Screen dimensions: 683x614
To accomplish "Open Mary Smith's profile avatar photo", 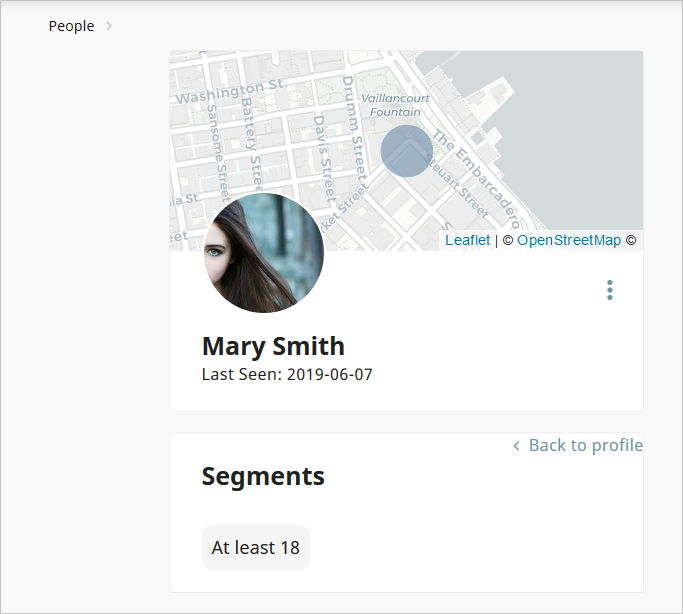I will (x=264, y=253).
